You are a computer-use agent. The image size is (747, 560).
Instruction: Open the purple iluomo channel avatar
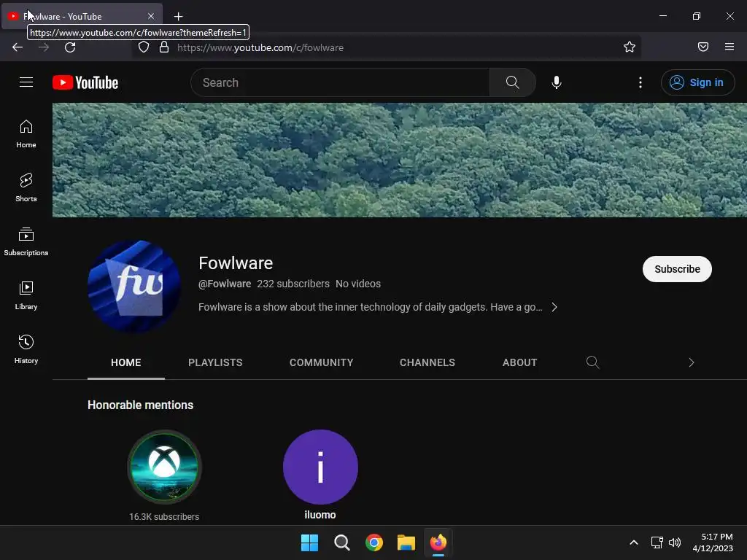click(x=320, y=467)
